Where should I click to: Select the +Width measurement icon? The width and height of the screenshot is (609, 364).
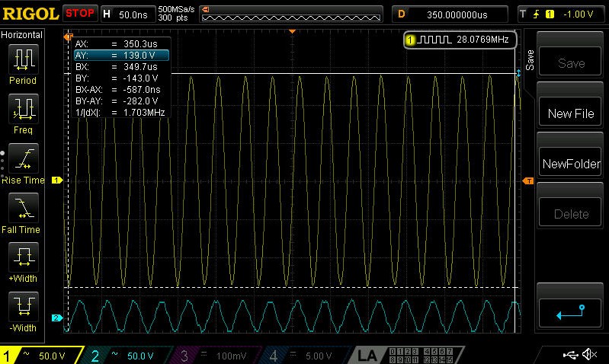point(24,257)
